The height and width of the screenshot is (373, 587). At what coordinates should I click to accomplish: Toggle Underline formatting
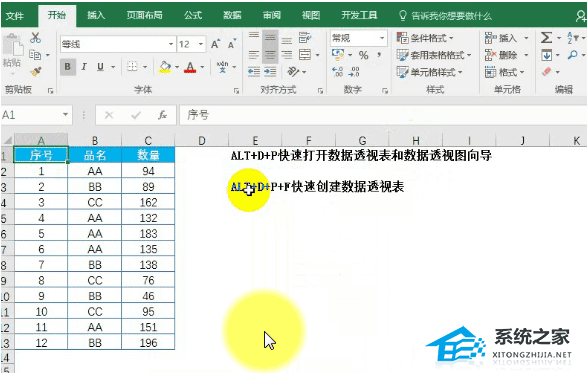[100, 67]
